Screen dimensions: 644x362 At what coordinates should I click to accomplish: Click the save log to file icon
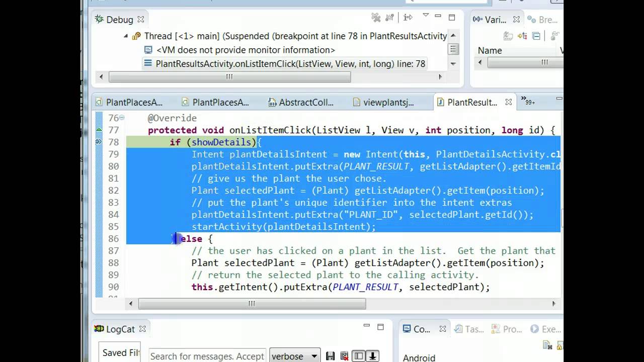(x=330, y=356)
